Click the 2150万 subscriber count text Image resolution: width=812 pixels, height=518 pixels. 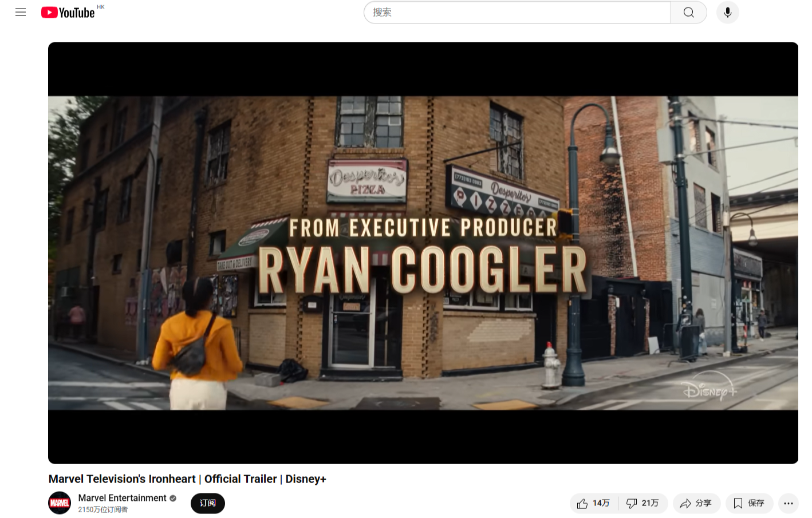coord(103,509)
